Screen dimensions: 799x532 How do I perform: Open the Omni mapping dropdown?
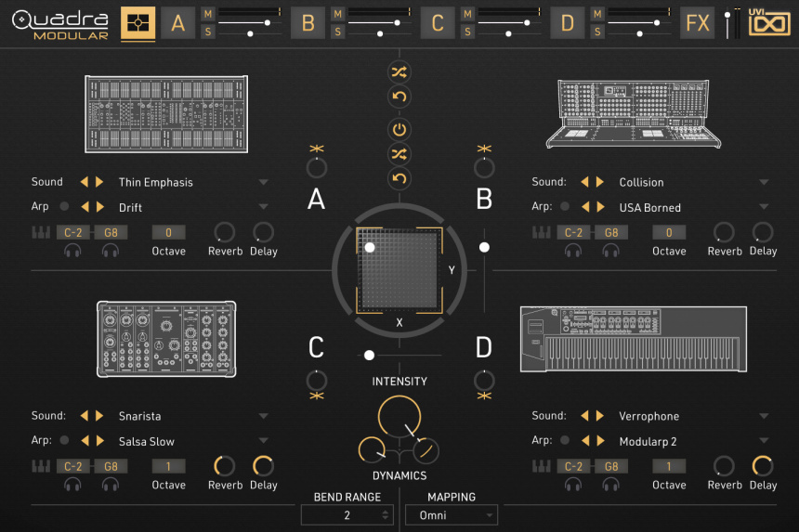[451, 515]
